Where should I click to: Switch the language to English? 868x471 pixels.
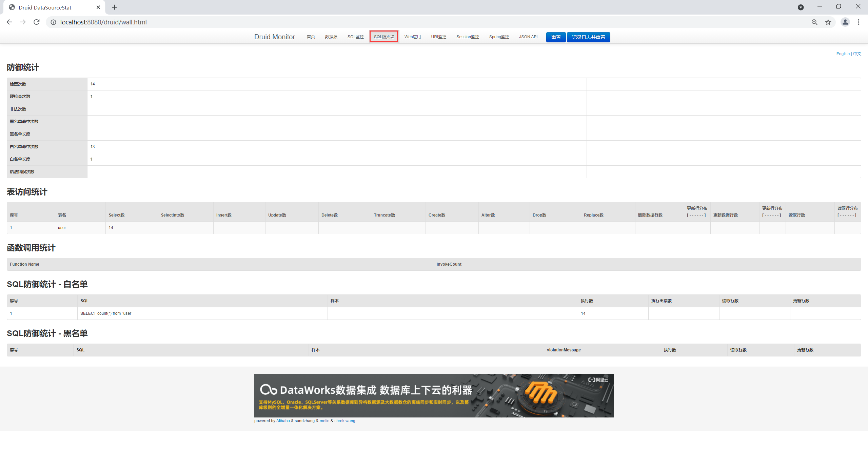point(843,54)
